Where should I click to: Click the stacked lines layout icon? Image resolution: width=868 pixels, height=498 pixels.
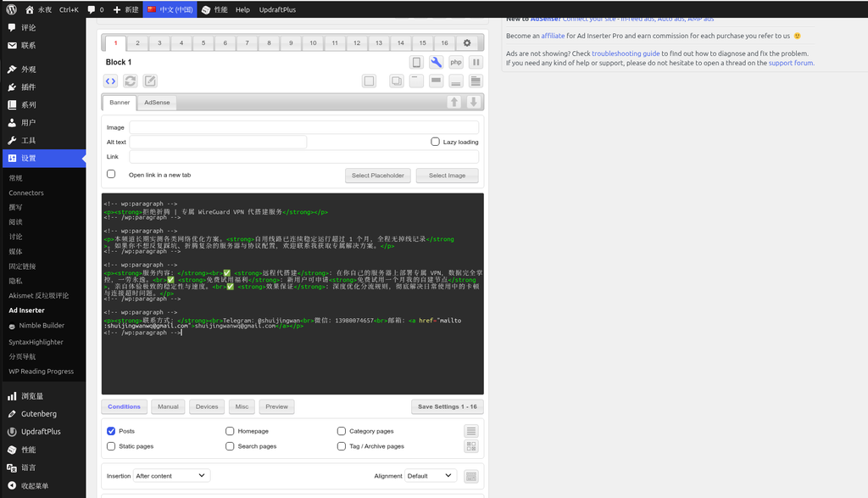[476, 81]
